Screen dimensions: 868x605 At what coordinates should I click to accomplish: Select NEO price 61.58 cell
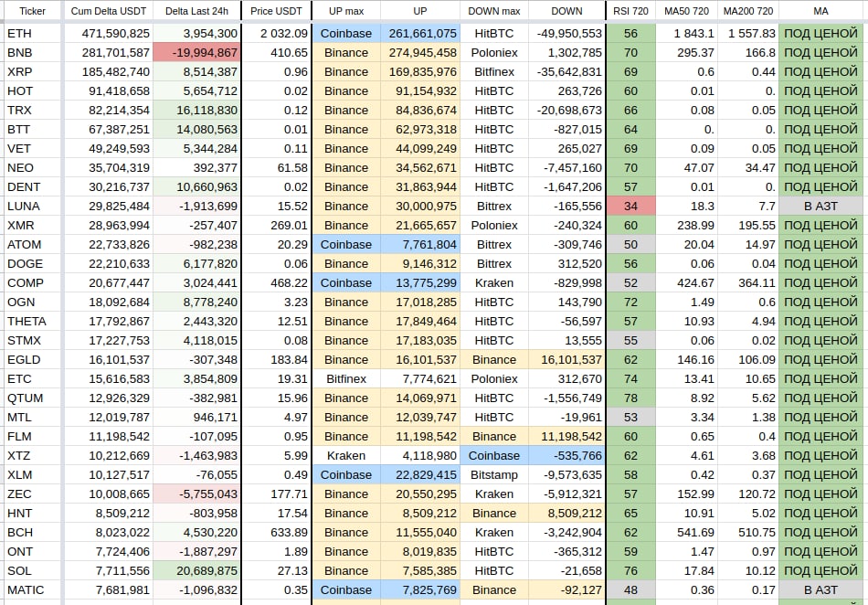pyautogui.click(x=276, y=168)
